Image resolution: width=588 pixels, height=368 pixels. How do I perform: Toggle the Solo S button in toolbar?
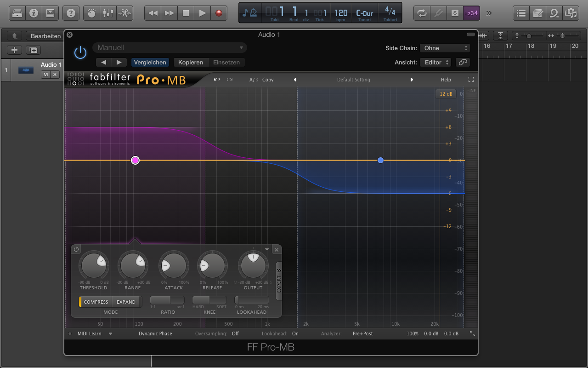click(455, 13)
